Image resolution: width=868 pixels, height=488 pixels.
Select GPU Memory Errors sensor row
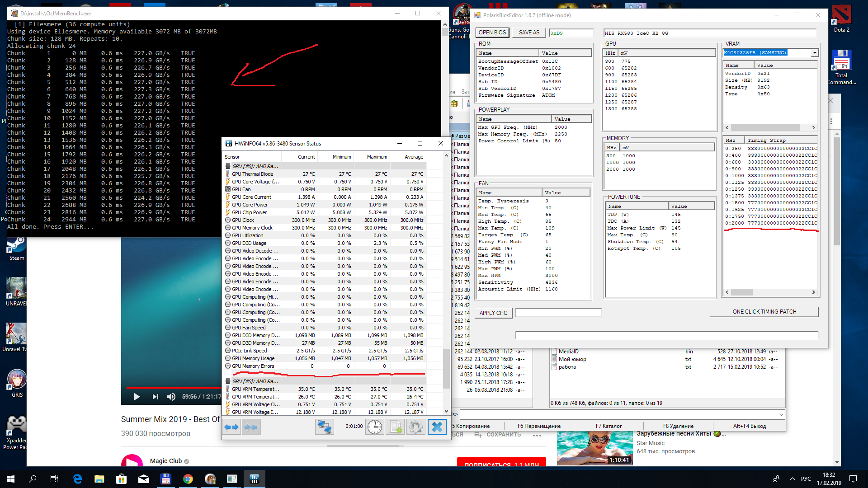[253, 366]
